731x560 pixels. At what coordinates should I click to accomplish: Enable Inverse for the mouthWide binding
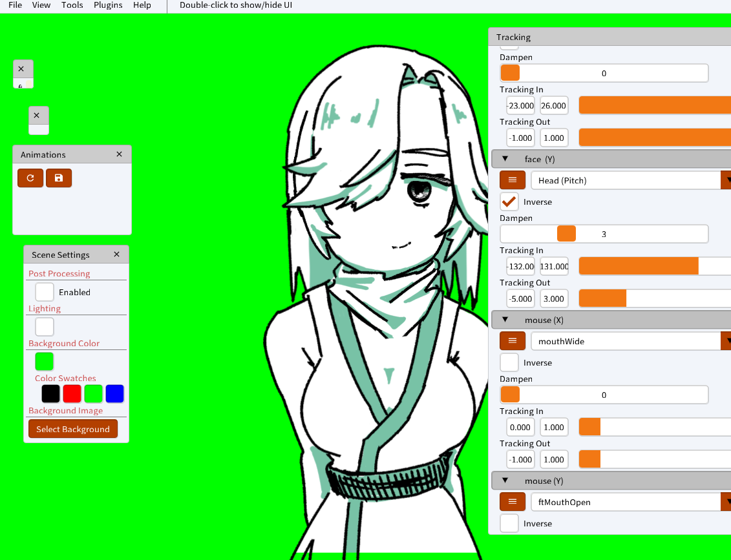509,362
